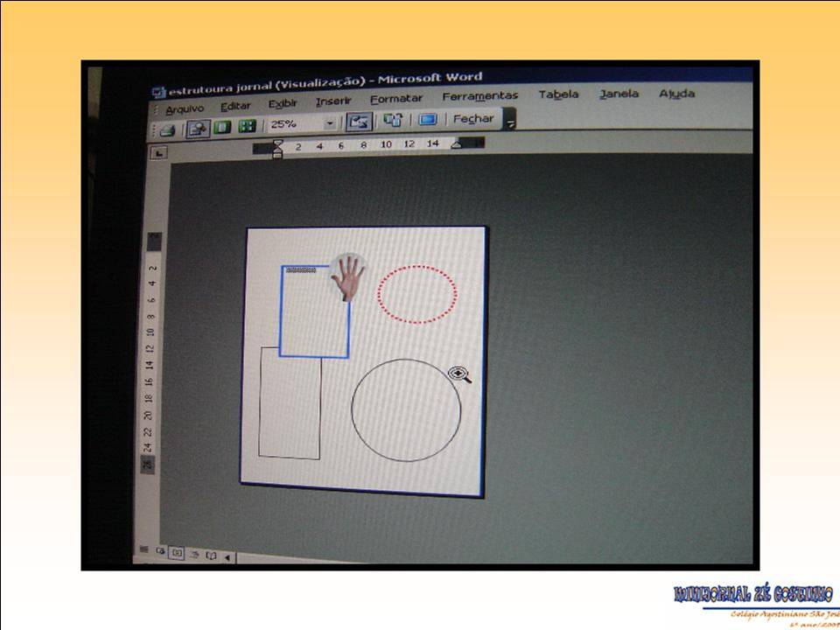Open the Ferramentas menu

point(480,96)
